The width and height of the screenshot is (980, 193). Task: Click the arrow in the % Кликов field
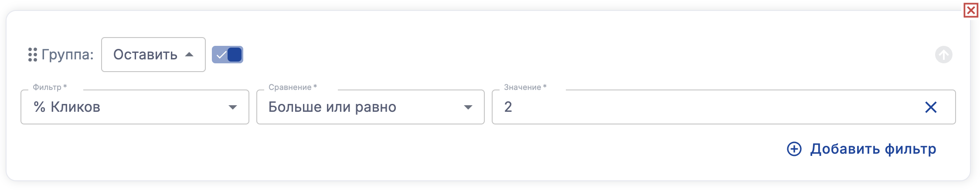pyautogui.click(x=233, y=107)
